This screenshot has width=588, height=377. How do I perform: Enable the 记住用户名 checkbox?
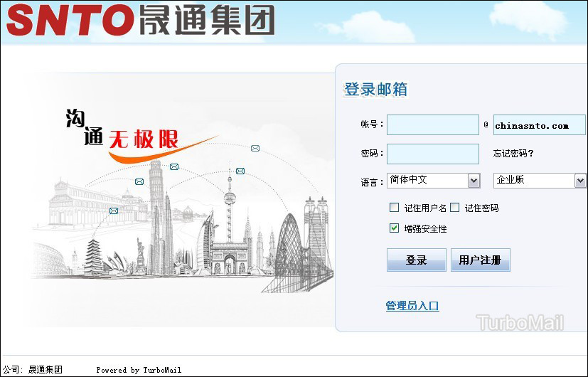(x=395, y=208)
